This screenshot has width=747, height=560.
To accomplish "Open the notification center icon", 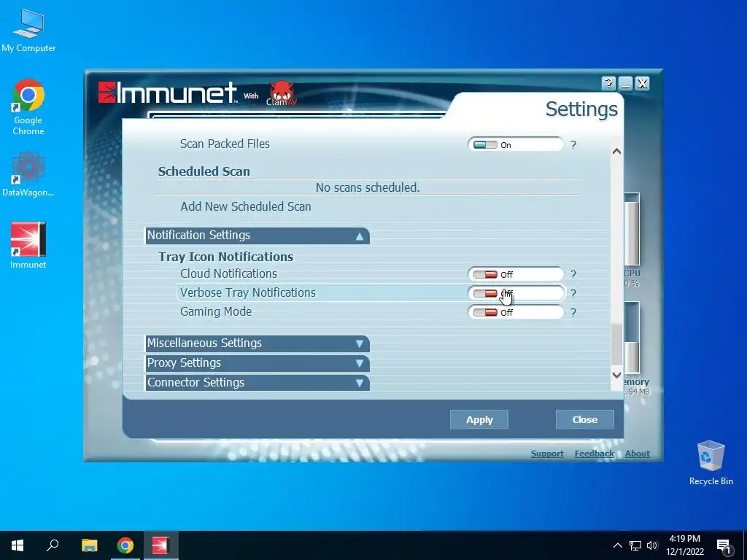I will point(724,546).
